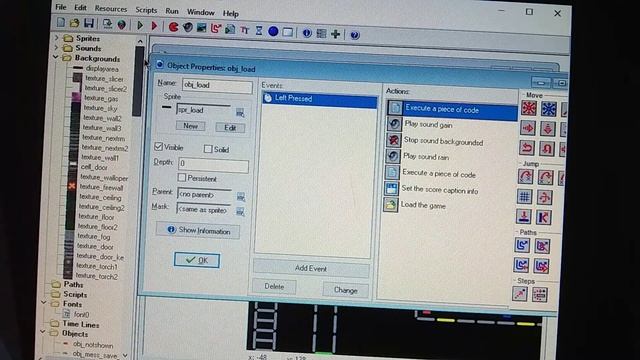The image size is (640, 360).
Task: Pick the Speed Horizontal action icon
Action: click(x=528, y=128)
